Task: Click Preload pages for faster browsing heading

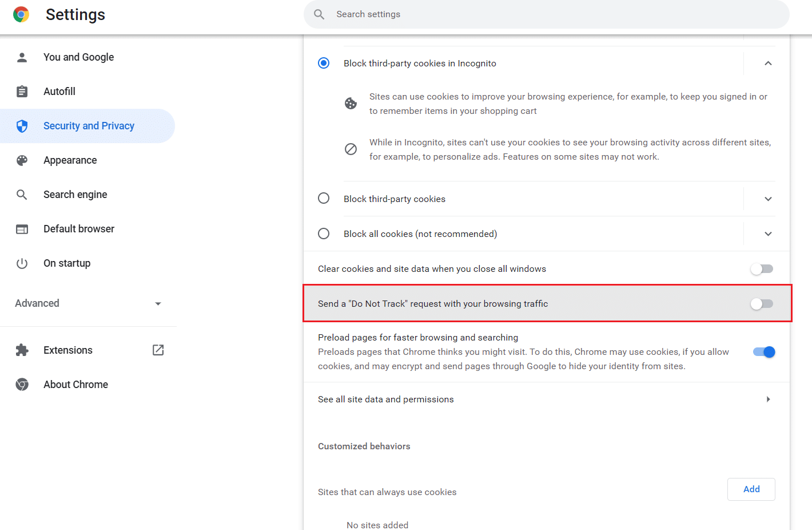Action: tap(418, 338)
